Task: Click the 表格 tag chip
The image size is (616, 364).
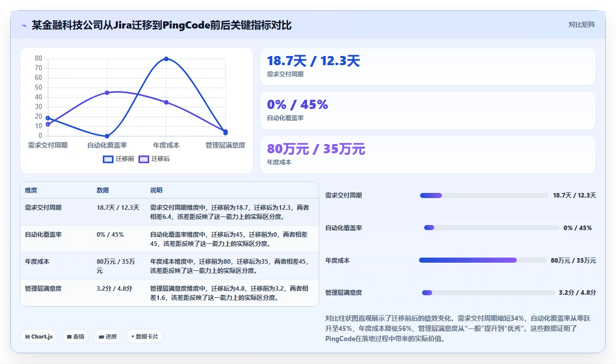Action: 75,337
